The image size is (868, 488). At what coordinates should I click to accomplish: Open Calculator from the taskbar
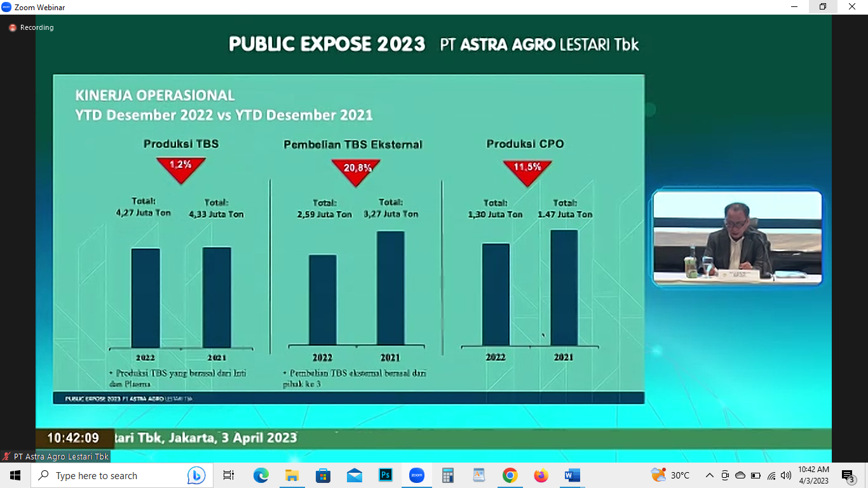tap(447, 475)
